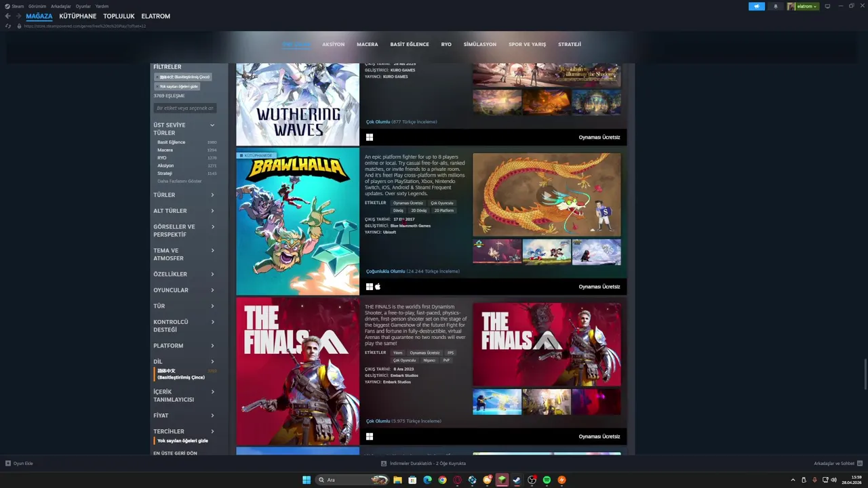Open downloads manager 'İndirmeler Duraklatıldı'
Viewport: 868px width, 488px height.
pyautogui.click(x=424, y=464)
